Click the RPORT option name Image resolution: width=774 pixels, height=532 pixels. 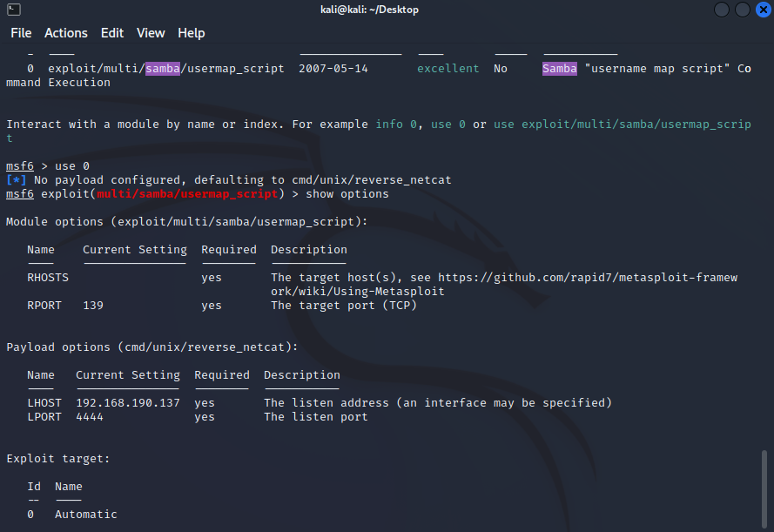[44, 306]
